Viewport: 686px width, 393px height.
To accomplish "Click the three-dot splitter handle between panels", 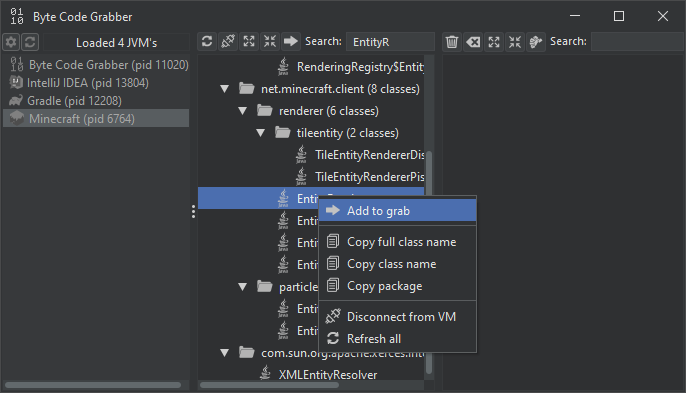I will click(193, 212).
